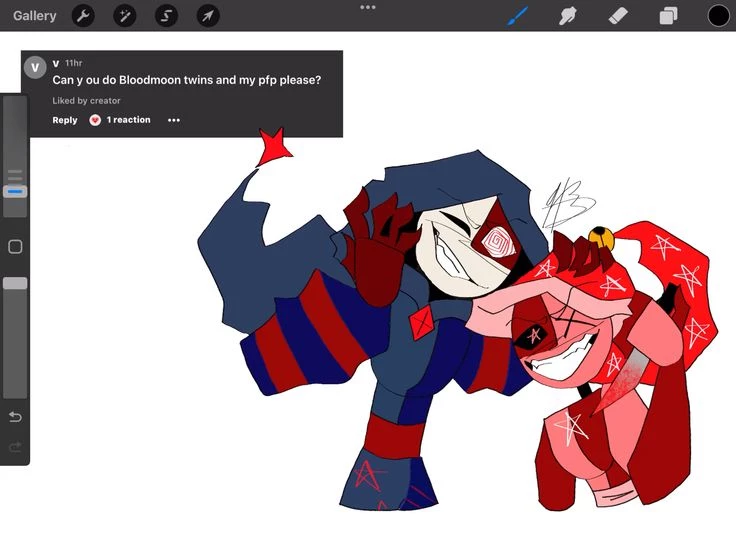
Task: Toggle the heart reaction on the comment
Action: coord(95,120)
